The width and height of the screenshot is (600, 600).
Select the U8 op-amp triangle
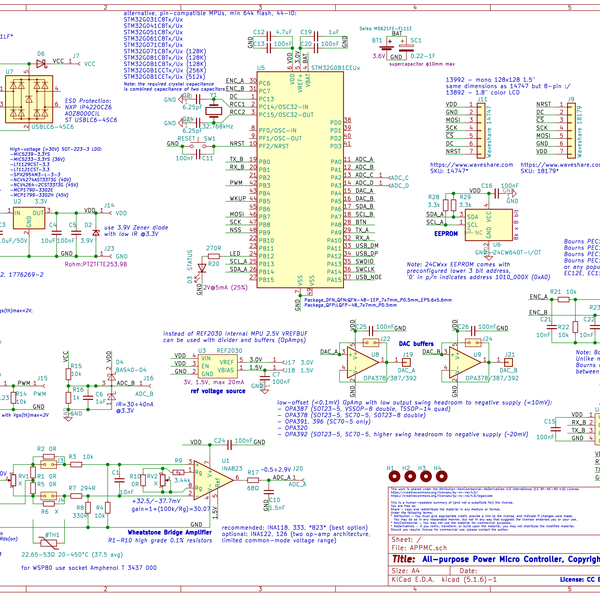(362, 362)
